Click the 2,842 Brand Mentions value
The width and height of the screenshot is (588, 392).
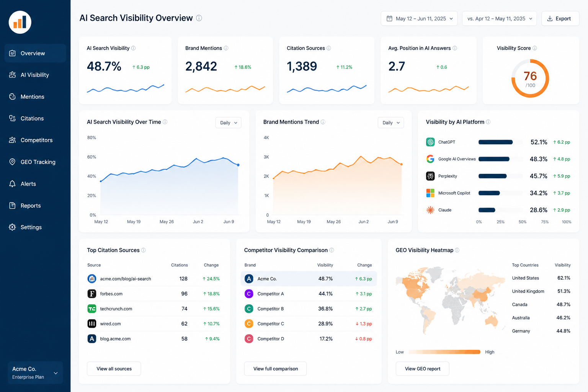pyautogui.click(x=201, y=66)
